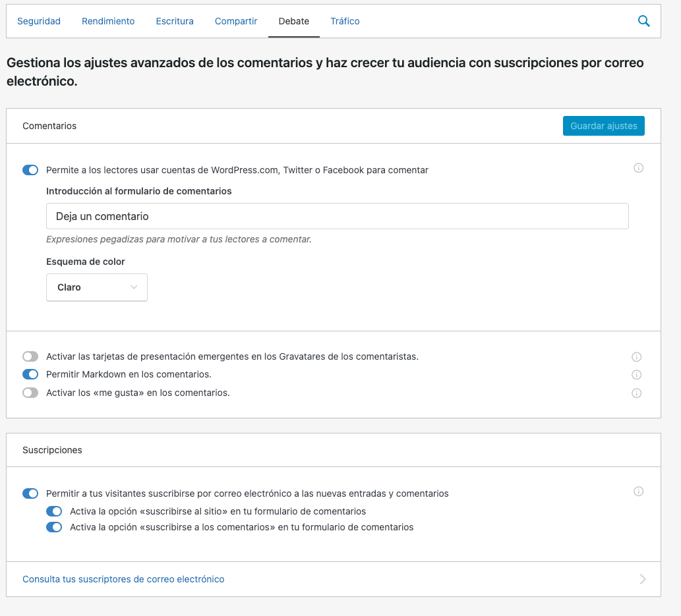Screen dimensions: 681x616
Task: Open the Escritura tab
Action: tap(175, 21)
